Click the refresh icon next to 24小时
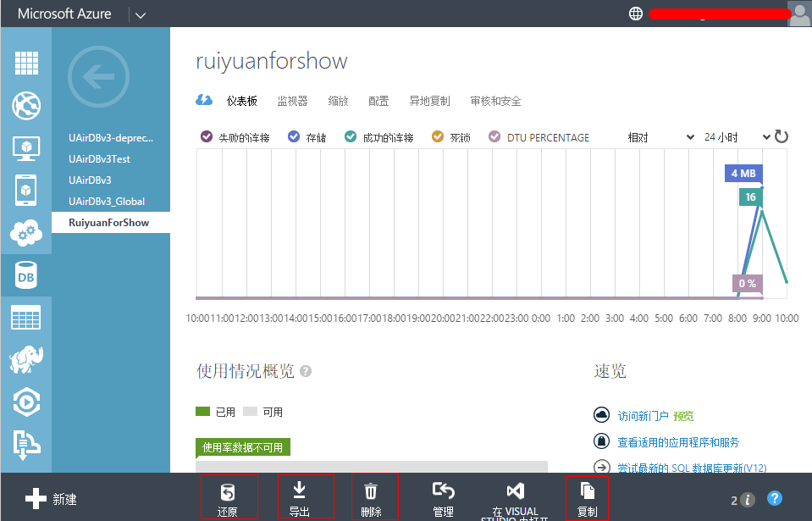Viewport: 812px width, 521px height. pos(780,136)
